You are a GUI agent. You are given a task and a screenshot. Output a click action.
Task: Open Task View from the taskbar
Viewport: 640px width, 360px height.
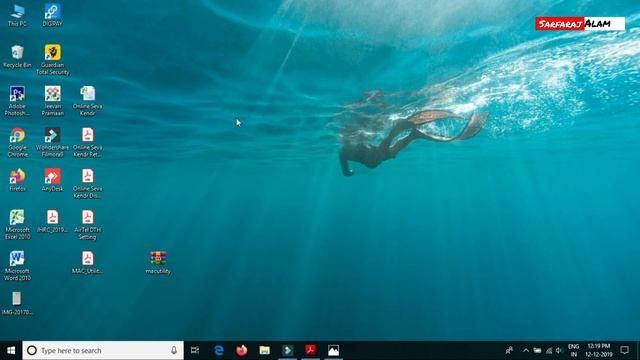195,350
